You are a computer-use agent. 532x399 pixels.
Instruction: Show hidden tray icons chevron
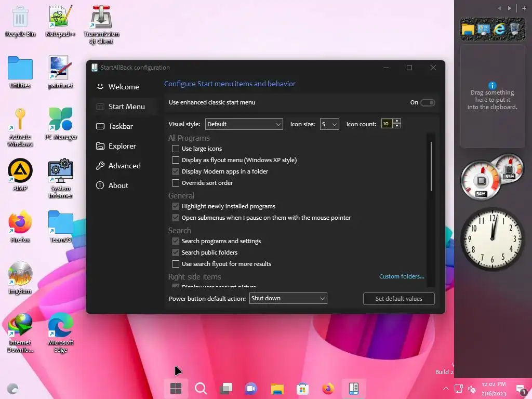[446, 389]
